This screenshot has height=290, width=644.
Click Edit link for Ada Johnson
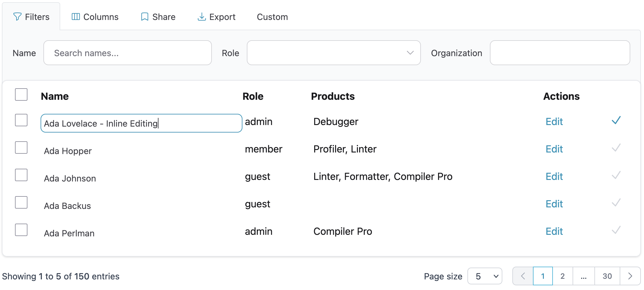[554, 176]
